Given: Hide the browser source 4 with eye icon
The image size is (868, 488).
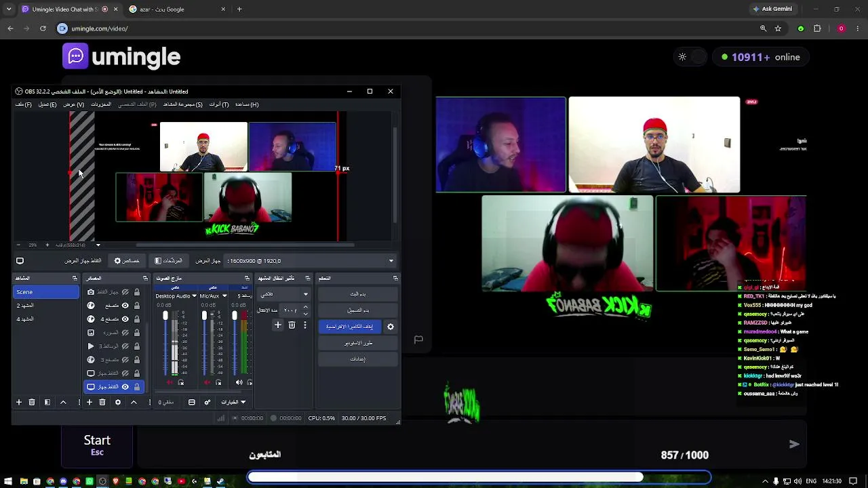Looking at the screenshot, I should tap(125, 319).
